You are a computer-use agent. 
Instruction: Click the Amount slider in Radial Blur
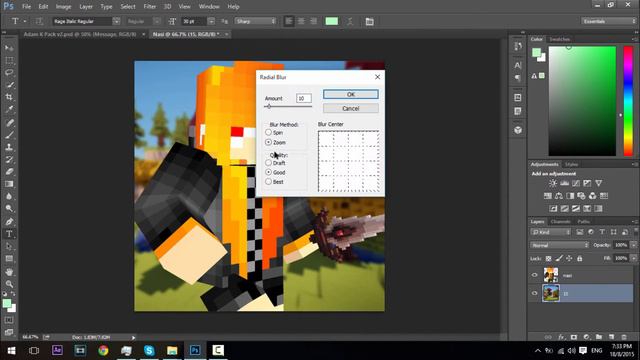(x=288, y=107)
